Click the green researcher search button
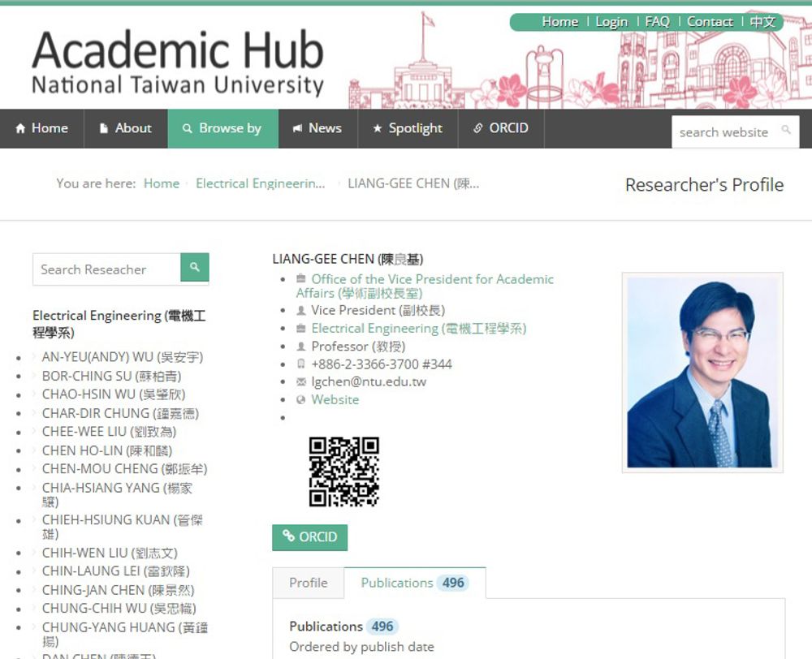The height and width of the screenshot is (659, 812). 195,267
